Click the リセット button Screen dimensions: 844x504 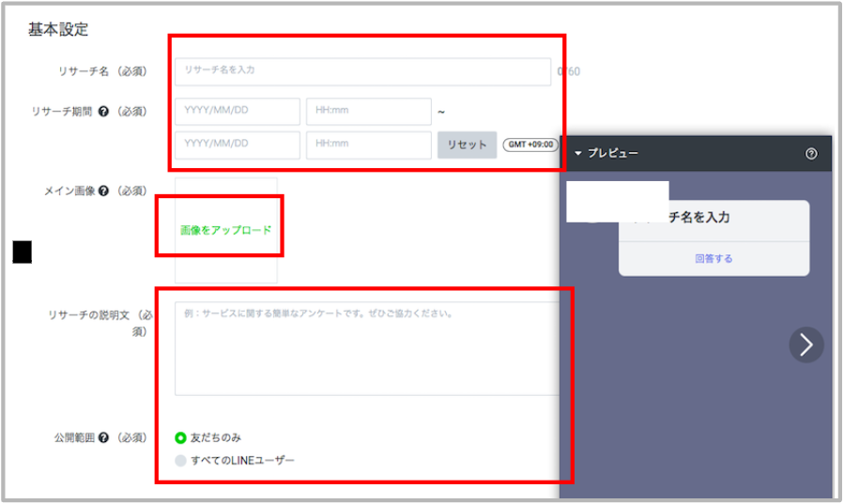point(467,145)
